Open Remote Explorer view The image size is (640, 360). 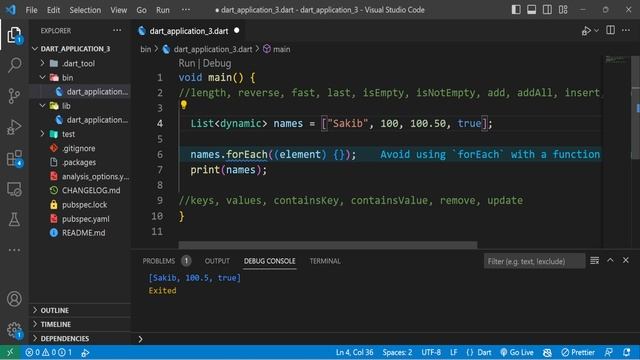coord(14,189)
